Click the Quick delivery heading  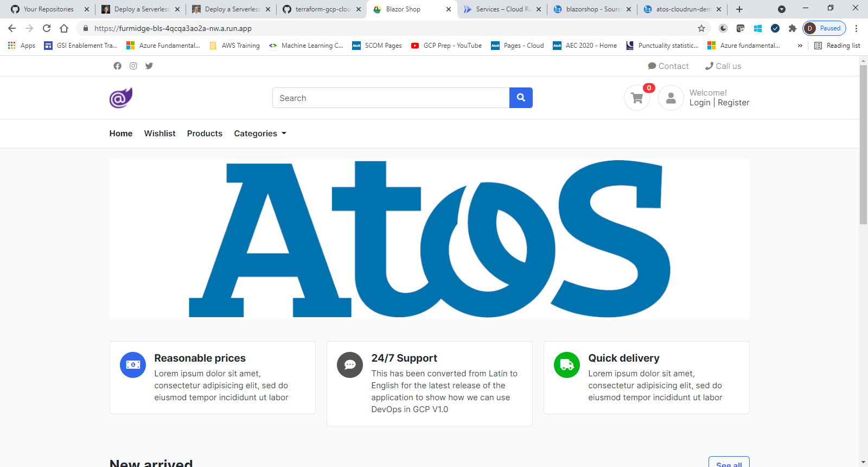point(624,358)
